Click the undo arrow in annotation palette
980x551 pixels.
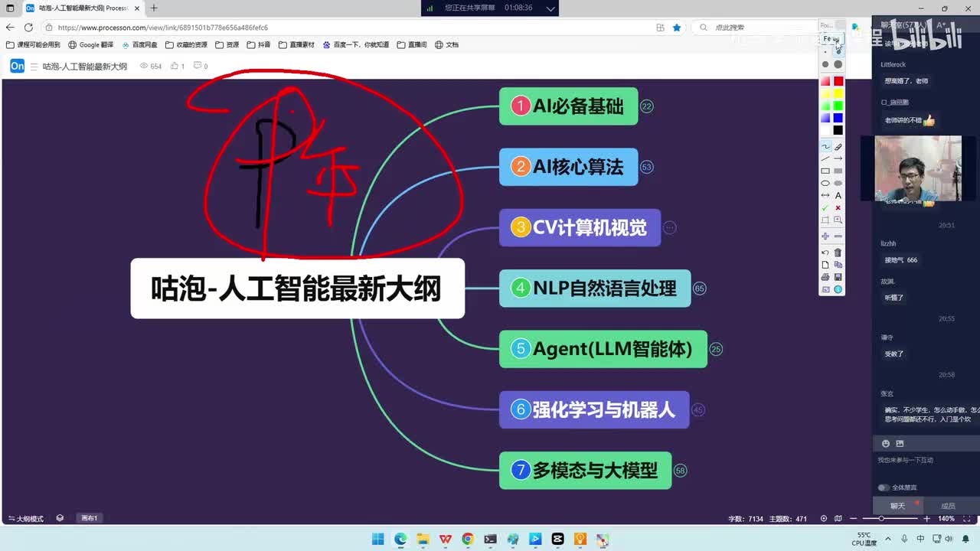[x=825, y=253]
